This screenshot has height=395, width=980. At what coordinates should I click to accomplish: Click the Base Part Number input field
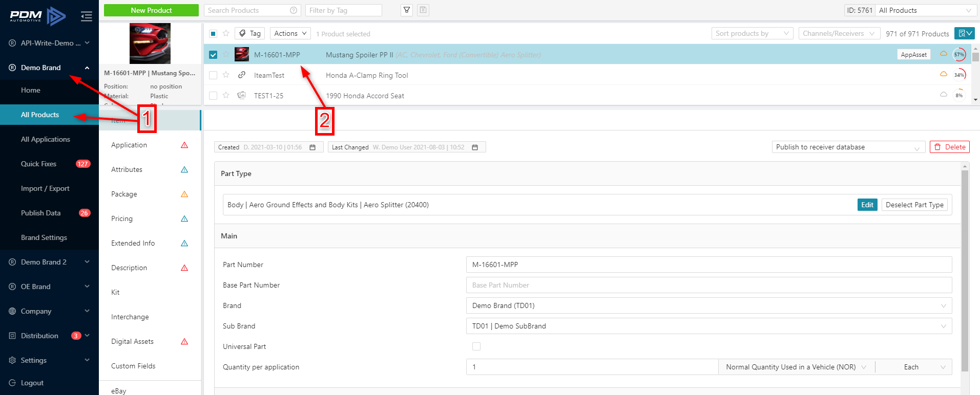click(x=709, y=285)
